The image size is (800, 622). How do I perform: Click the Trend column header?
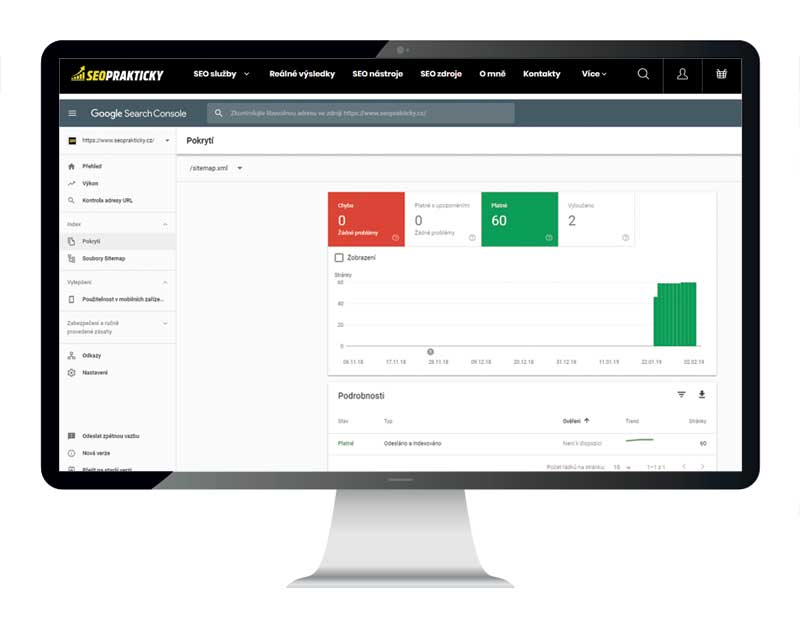tap(632, 421)
